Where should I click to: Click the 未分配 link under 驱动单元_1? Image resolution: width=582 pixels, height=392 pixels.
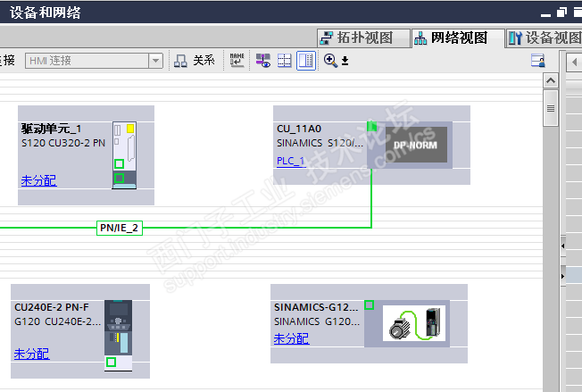tap(39, 180)
